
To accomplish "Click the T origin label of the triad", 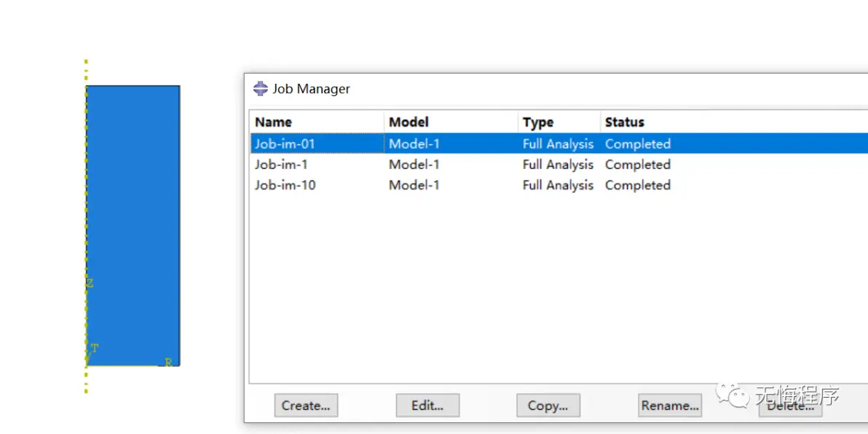I will click(x=95, y=349).
